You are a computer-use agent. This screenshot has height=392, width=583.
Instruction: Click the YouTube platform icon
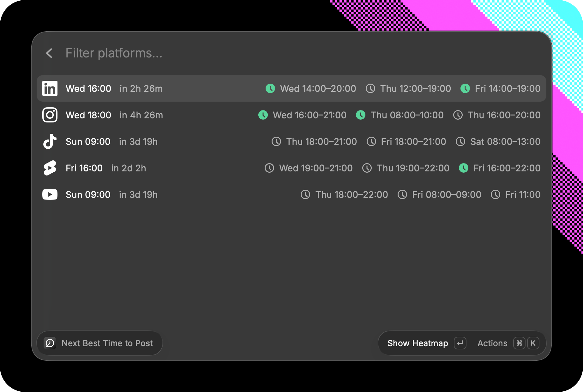pos(50,194)
